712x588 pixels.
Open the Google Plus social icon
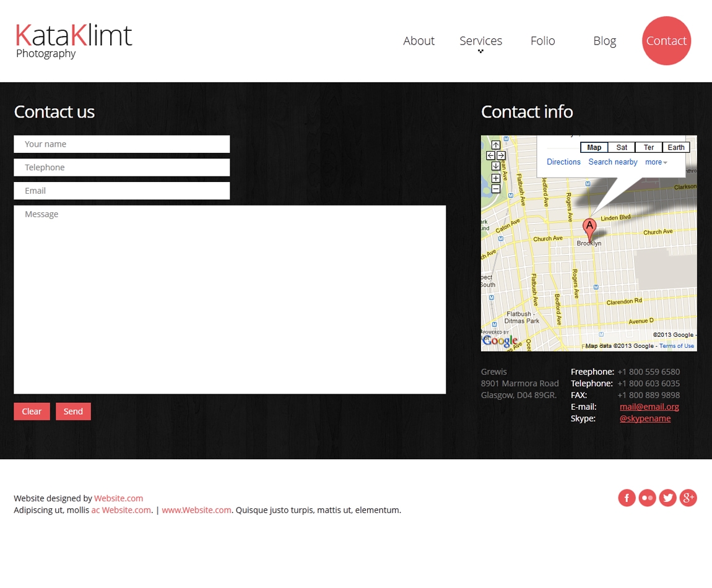[x=688, y=498]
